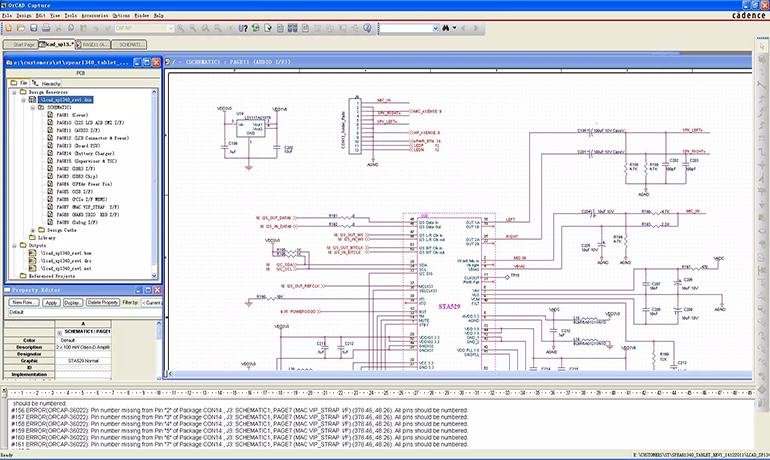Click the Zoom Out magnifier icon

[x=193, y=28]
